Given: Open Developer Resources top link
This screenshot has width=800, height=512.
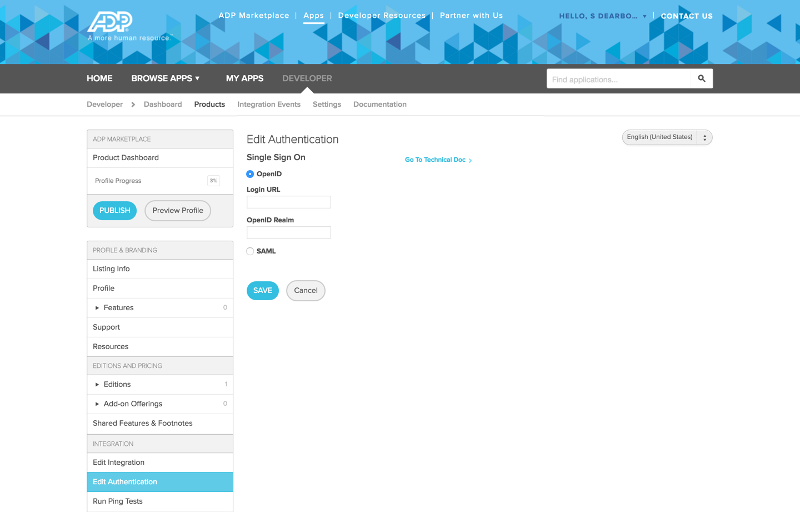Looking at the screenshot, I should [382, 15].
